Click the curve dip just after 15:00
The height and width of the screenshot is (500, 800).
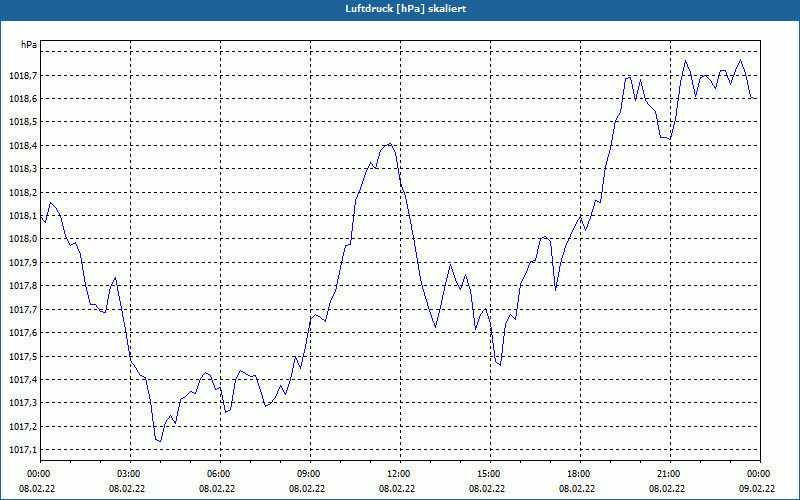[x=500, y=365]
